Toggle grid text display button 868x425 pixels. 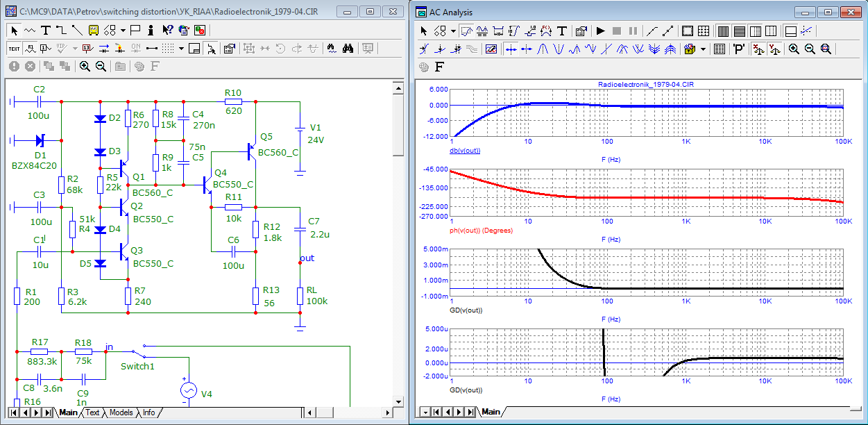[15, 49]
